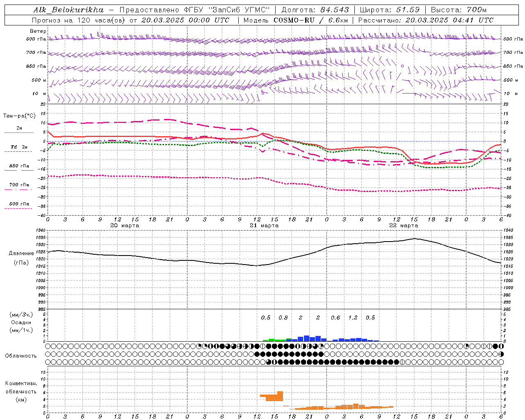Click the forecast start 20.03.2025 00:00 UTC
525x420 pixels.
(185, 20)
